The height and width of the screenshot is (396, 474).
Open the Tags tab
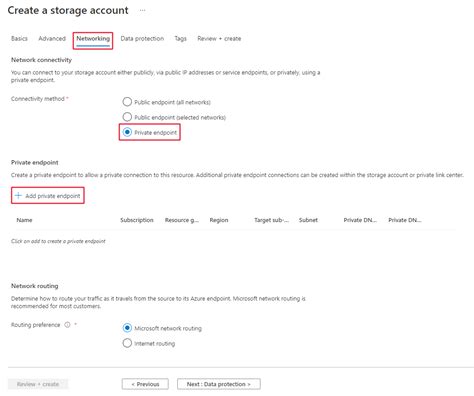coord(180,39)
